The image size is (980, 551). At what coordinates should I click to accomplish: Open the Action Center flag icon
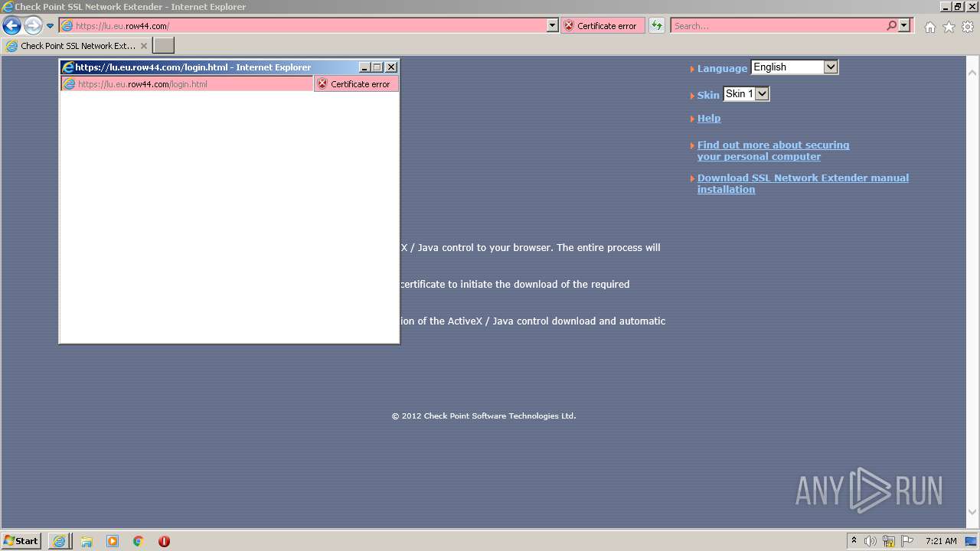(907, 541)
